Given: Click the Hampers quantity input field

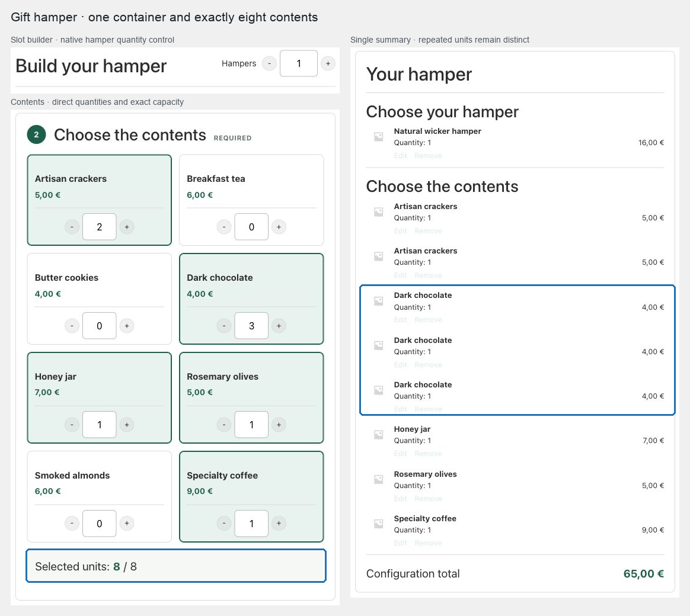Looking at the screenshot, I should point(298,63).
